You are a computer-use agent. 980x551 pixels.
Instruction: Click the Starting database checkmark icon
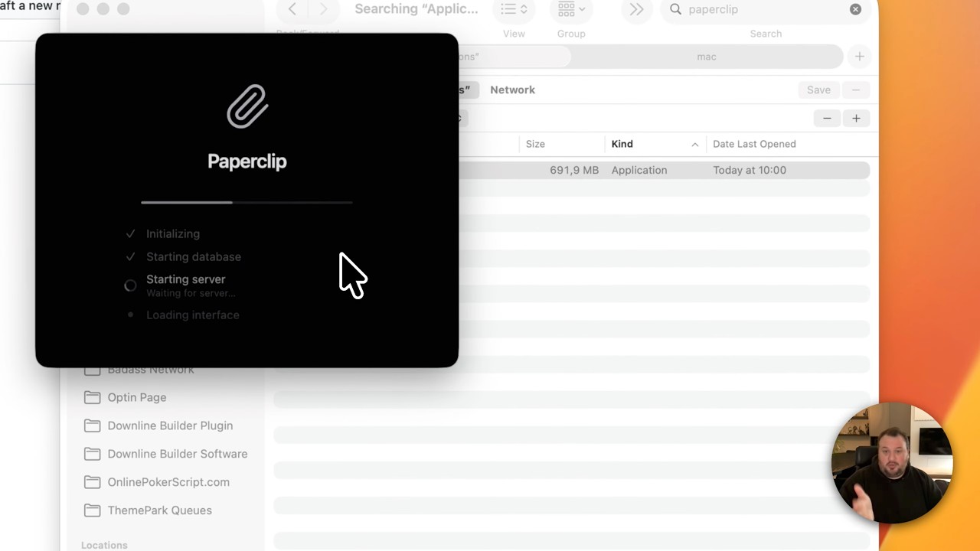pyautogui.click(x=130, y=257)
